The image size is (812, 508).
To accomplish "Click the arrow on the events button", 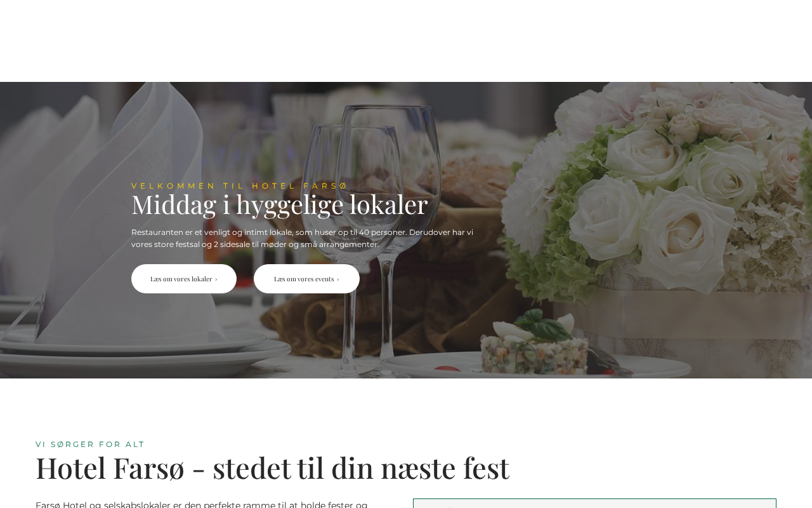I will (x=338, y=279).
